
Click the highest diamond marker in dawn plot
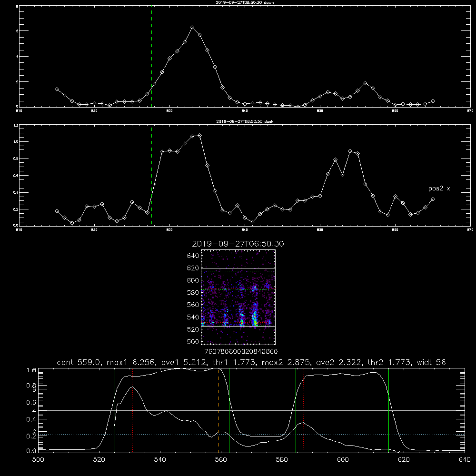pos(192,27)
